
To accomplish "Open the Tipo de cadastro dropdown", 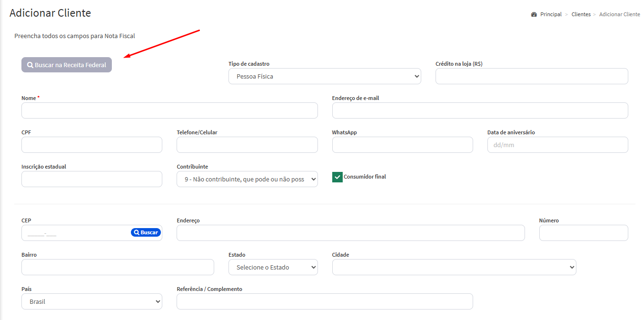I will pos(324,76).
